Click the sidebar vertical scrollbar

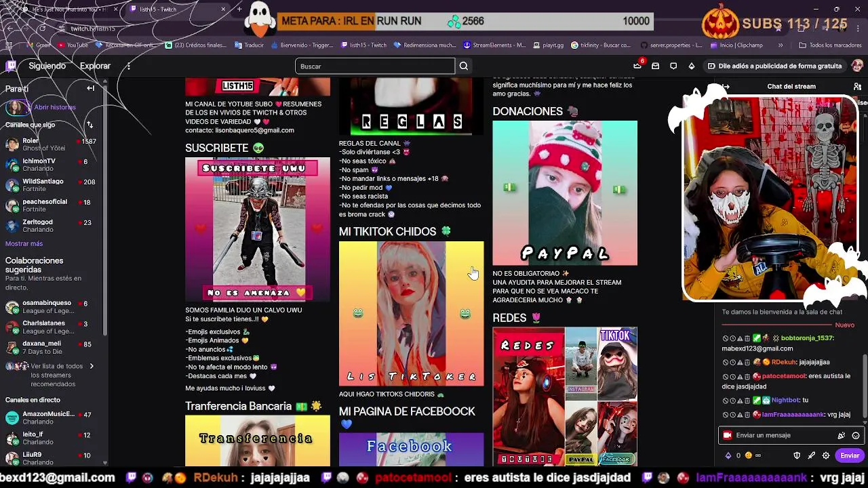tap(104, 210)
